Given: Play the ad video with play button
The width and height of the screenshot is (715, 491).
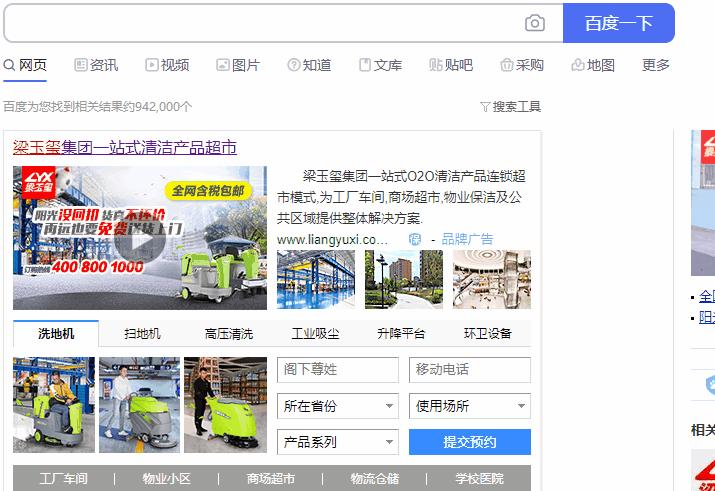Looking at the screenshot, I should click(x=140, y=238).
